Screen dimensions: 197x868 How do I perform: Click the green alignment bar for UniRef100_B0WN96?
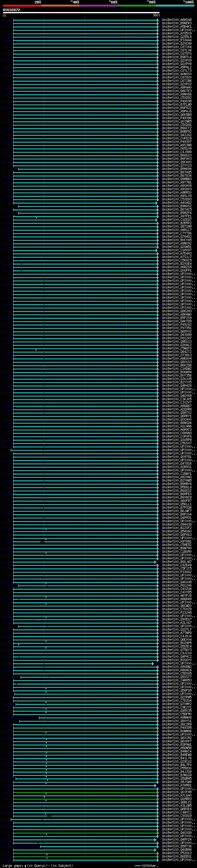click(86, 732)
